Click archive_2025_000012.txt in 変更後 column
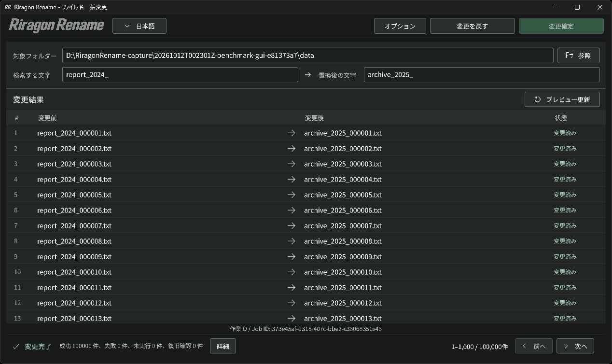612x364 pixels. pos(343,303)
